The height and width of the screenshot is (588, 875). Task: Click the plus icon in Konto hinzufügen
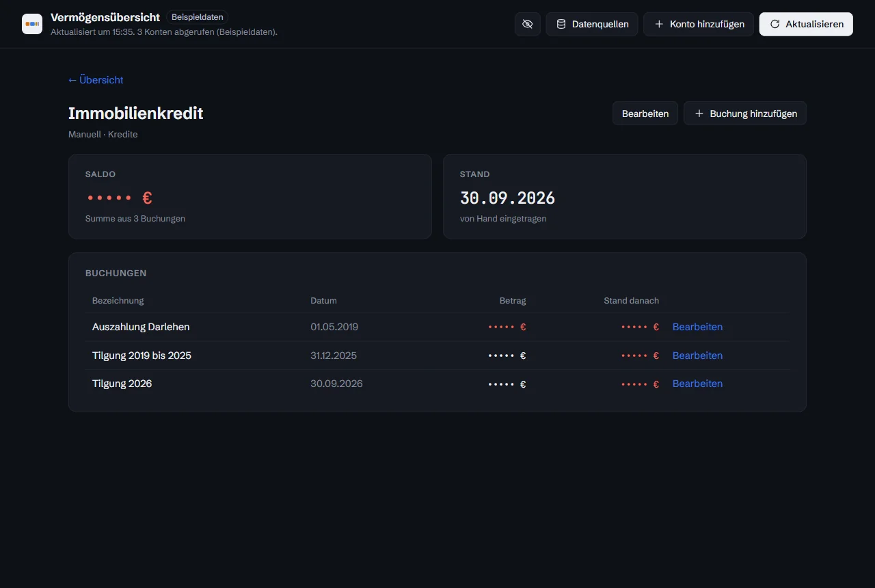(659, 24)
